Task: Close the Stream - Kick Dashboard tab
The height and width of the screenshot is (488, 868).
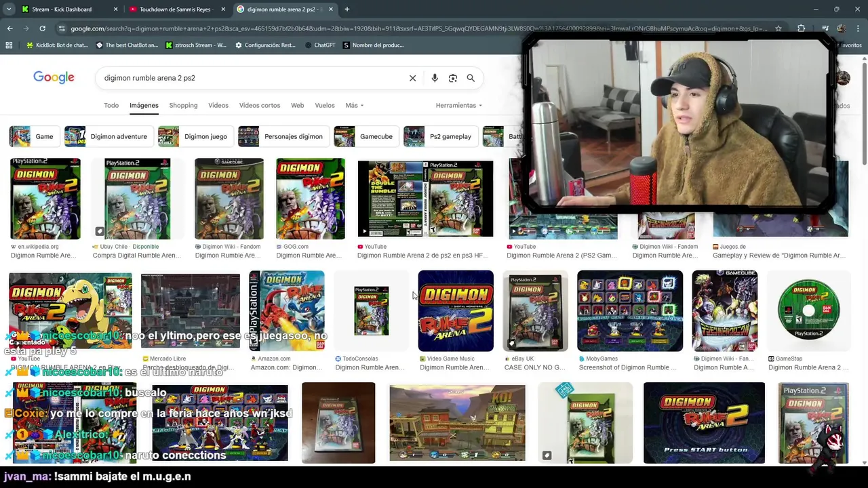Action: pyautogui.click(x=115, y=9)
